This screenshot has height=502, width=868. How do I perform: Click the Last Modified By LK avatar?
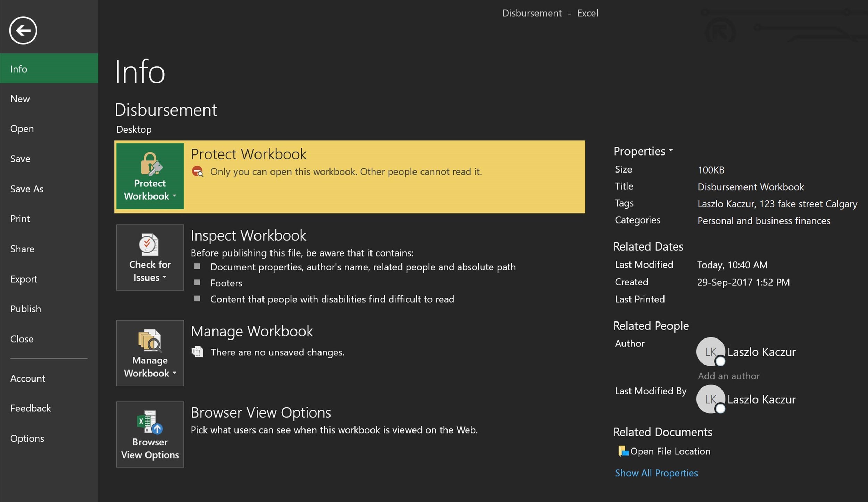coord(710,399)
